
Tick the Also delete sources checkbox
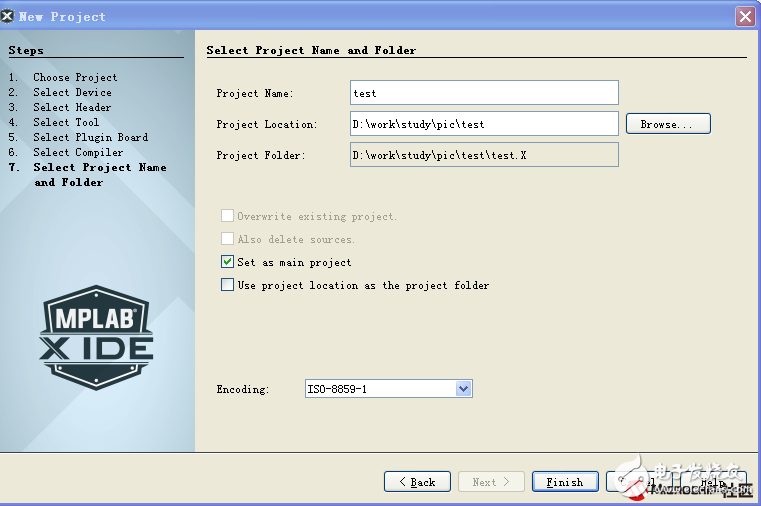(228, 239)
